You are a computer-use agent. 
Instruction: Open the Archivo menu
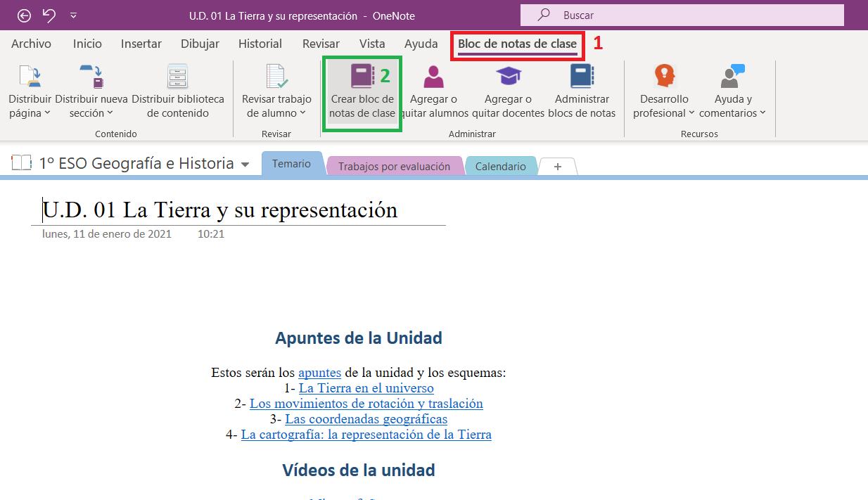(x=31, y=44)
